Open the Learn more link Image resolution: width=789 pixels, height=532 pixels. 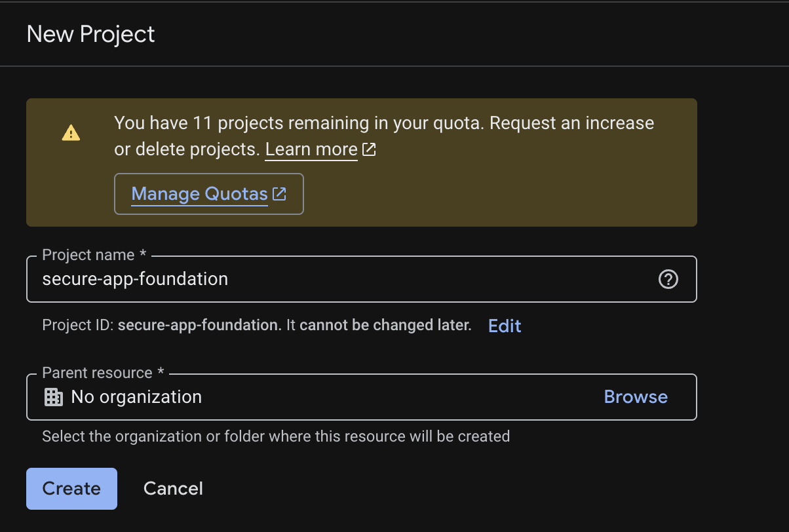[311, 149]
